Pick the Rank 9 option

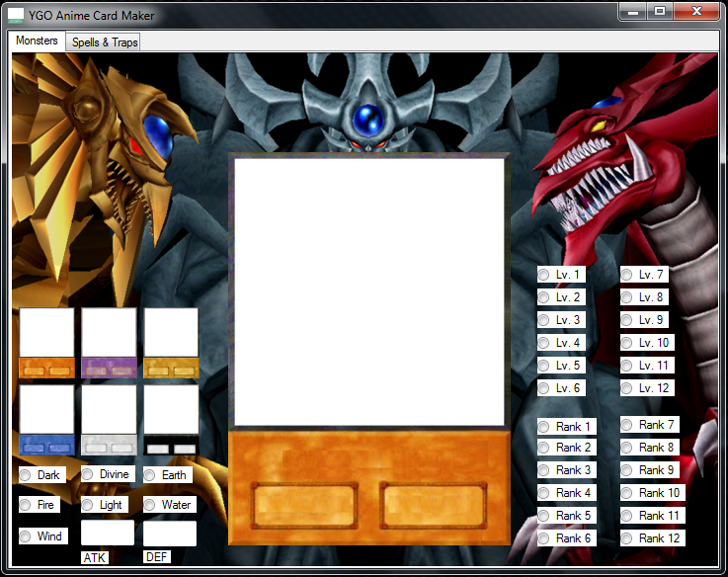650,470
